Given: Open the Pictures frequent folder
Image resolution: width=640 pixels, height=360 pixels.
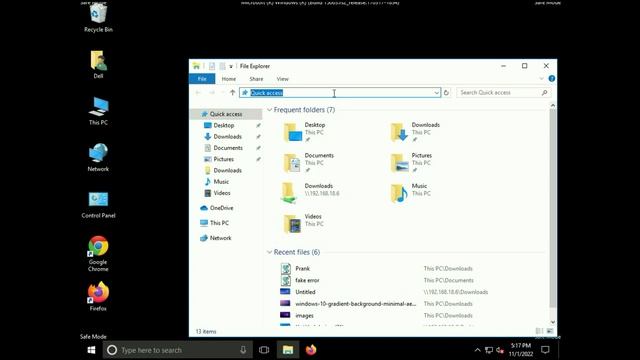Looking at the screenshot, I should point(411,162).
